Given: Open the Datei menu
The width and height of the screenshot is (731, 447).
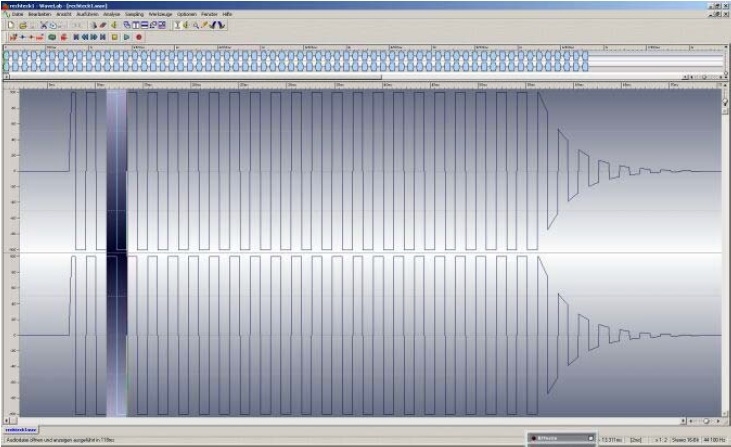Looking at the screenshot, I should coord(18,14).
